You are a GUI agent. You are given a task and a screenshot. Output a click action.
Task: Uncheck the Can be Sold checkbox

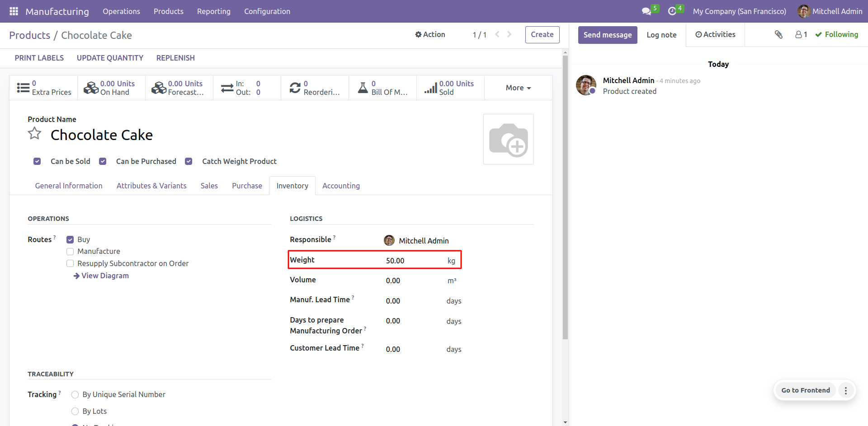[x=37, y=161]
